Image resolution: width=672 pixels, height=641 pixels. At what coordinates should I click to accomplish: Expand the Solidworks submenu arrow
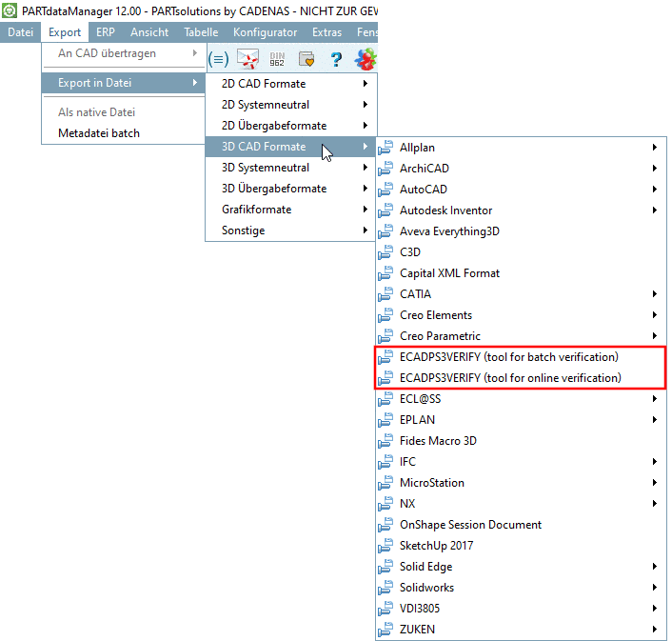click(x=655, y=588)
